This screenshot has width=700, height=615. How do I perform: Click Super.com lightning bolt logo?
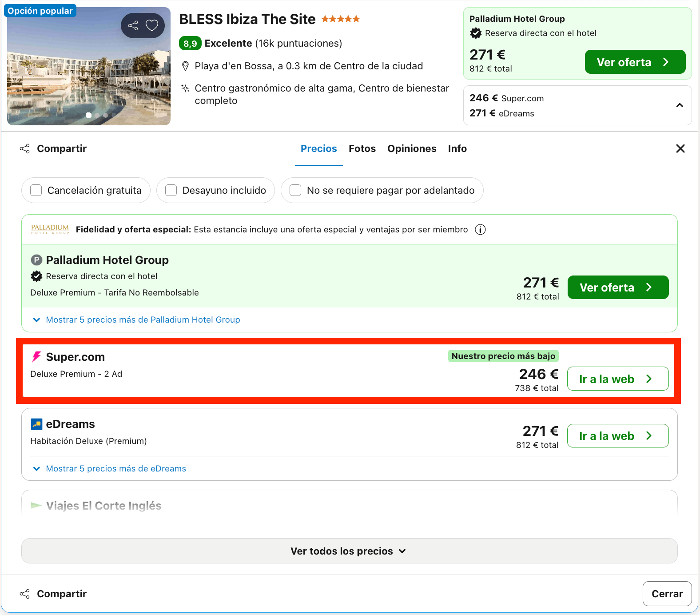36,357
